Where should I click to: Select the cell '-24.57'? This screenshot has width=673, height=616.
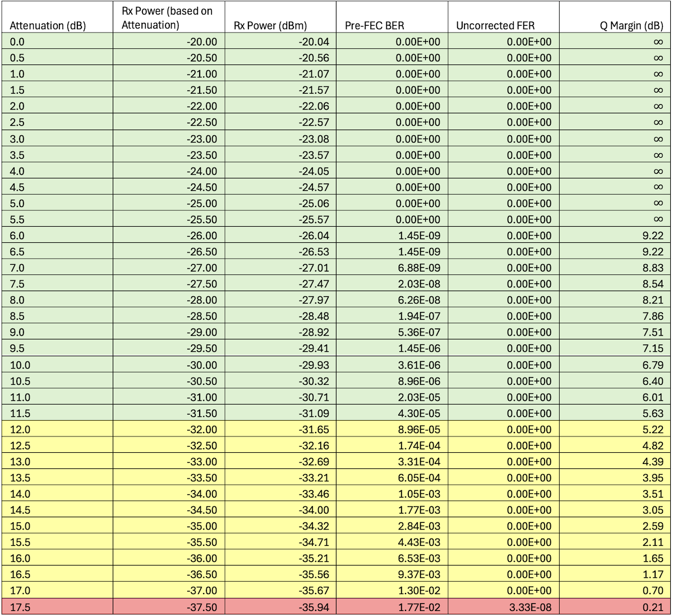[280, 187]
